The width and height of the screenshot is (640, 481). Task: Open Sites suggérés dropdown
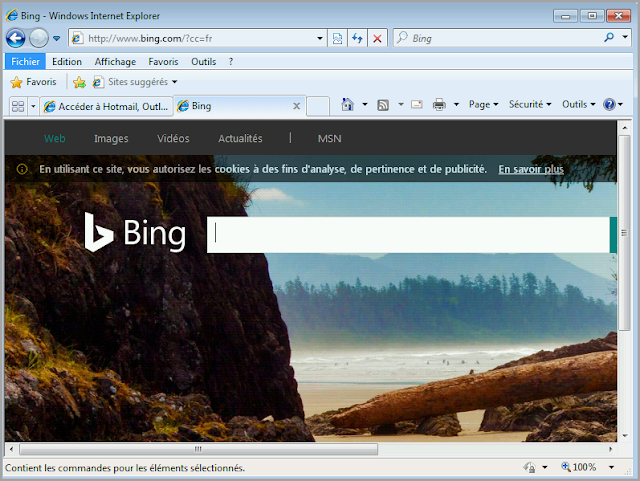135,82
